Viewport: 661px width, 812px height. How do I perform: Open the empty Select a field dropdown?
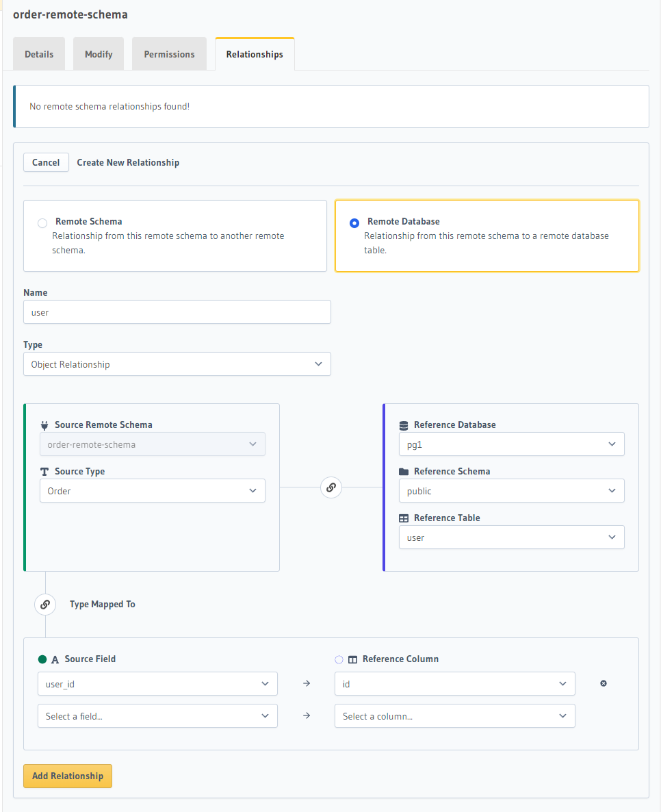tap(157, 716)
